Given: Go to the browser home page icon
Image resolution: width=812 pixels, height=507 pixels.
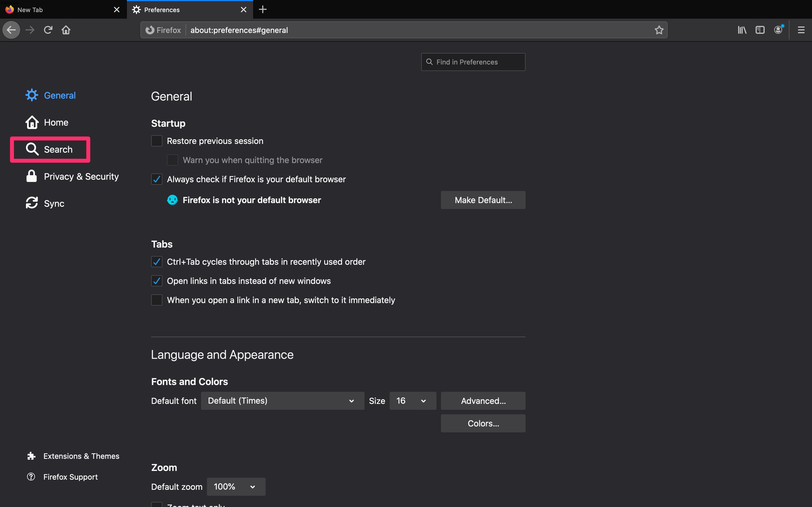Looking at the screenshot, I should coord(66,30).
